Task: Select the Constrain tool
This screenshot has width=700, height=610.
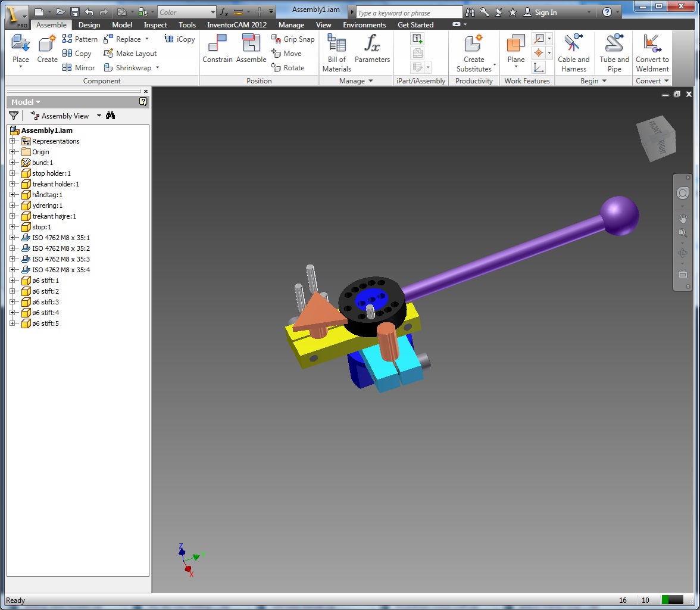Action: (217, 48)
